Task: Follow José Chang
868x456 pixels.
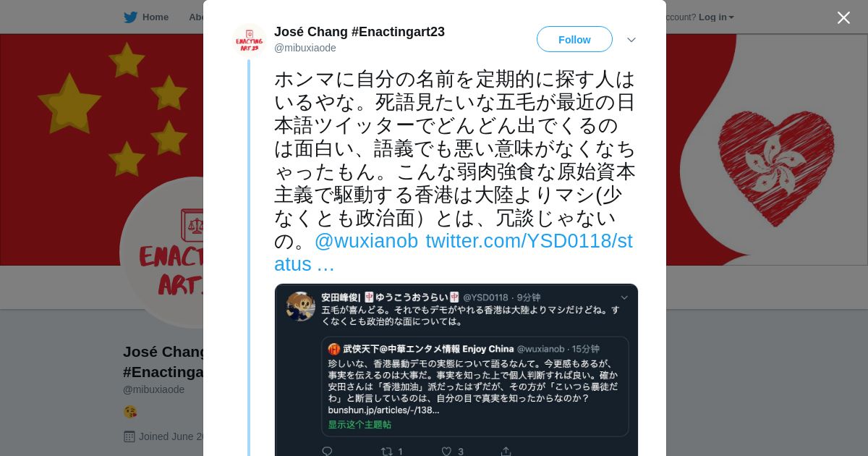Action: click(x=574, y=39)
